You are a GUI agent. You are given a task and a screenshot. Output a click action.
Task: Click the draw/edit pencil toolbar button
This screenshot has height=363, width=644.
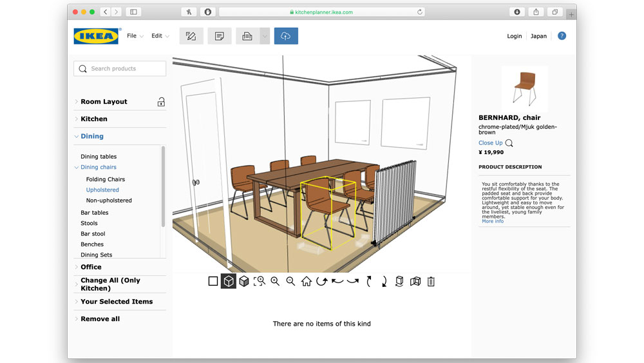(x=191, y=36)
